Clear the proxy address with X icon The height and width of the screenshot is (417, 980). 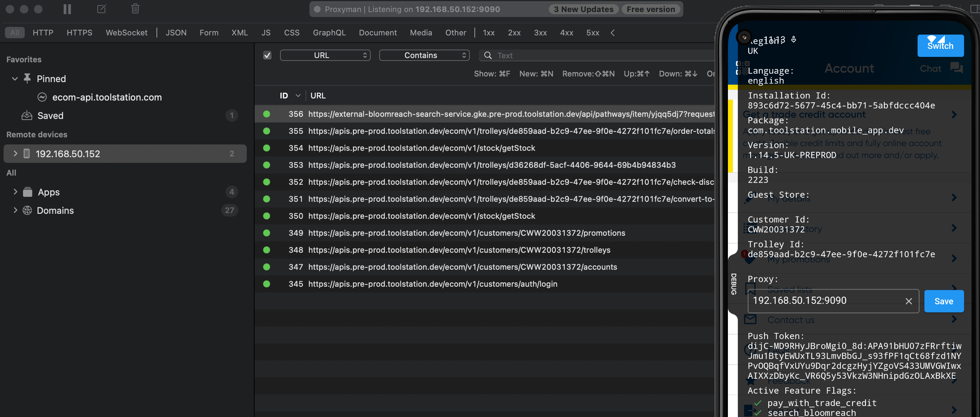(908, 301)
